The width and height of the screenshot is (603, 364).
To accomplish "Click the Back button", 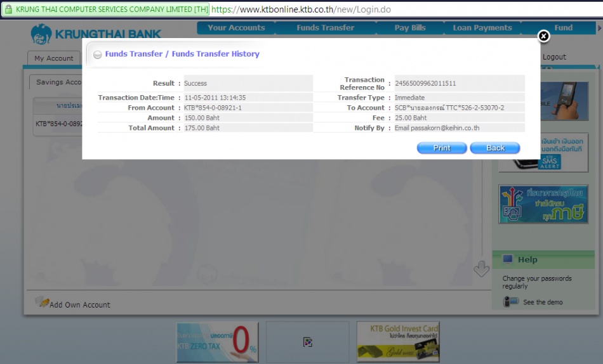I will coord(495,148).
